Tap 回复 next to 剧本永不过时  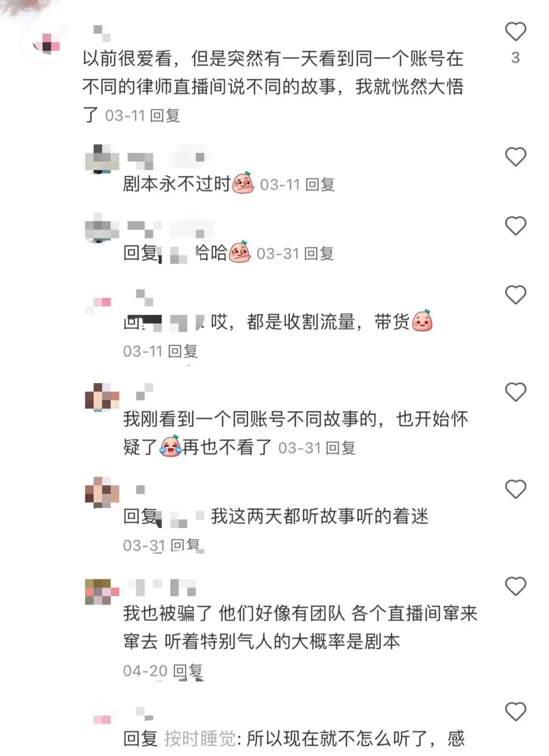tap(320, 185)
